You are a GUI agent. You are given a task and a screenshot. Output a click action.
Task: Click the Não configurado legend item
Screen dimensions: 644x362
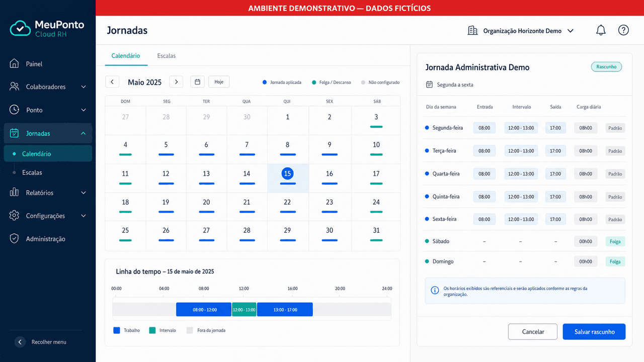[380, 82]
